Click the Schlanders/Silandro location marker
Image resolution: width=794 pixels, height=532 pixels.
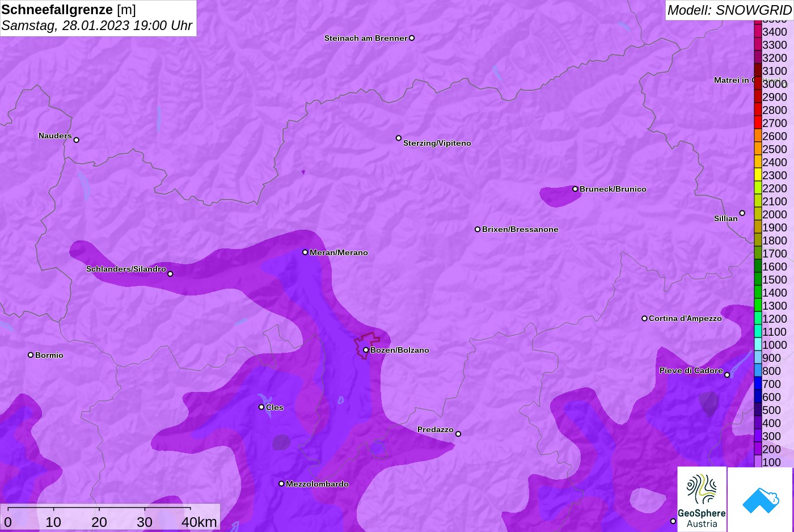click(x=170, y=274)
